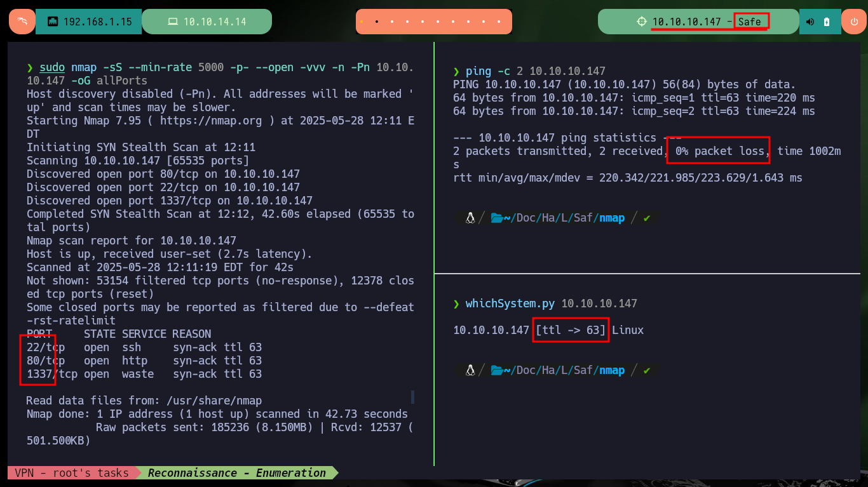The width and height of the screenshot is (868, 487).
Task: Click the "PORT STATE SERVICE REASON" header row
Action: (119, 334)
